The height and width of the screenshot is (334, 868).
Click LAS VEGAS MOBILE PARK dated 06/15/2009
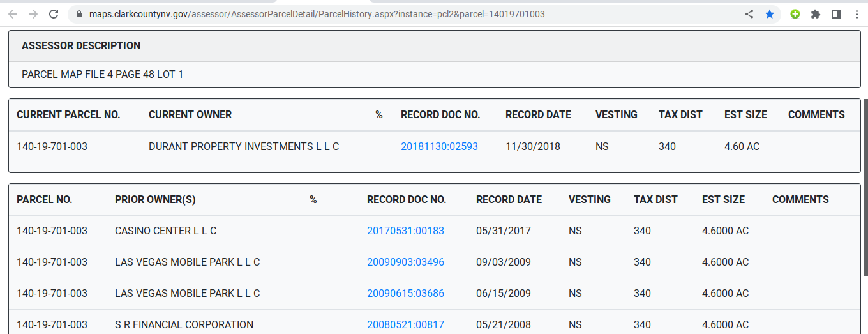pyautogui.click(x=188, y=294)
